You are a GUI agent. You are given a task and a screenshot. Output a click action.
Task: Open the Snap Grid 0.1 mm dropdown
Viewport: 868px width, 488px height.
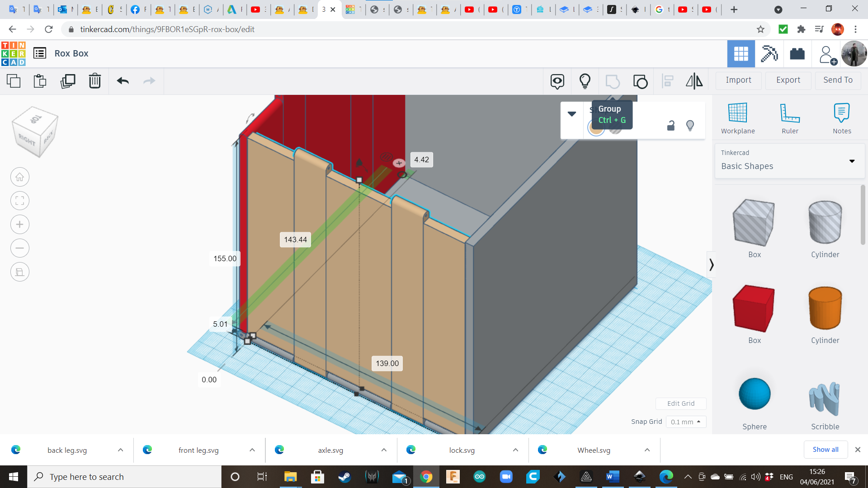point(686,422)
